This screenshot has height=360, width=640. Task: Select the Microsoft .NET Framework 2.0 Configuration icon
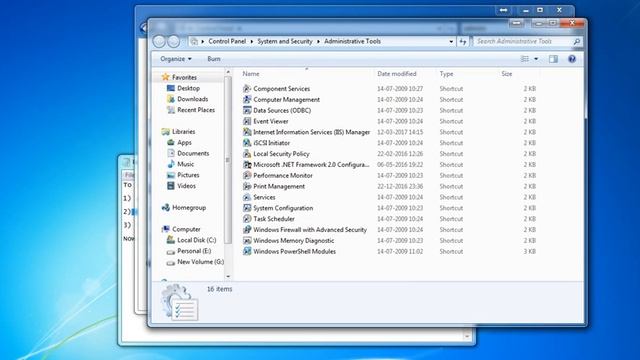click(x=247, y=164)
